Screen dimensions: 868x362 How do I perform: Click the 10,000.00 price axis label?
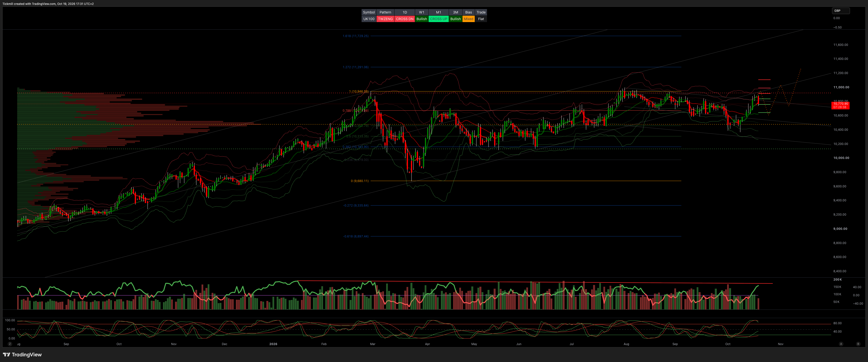click(x=841, y=158)
